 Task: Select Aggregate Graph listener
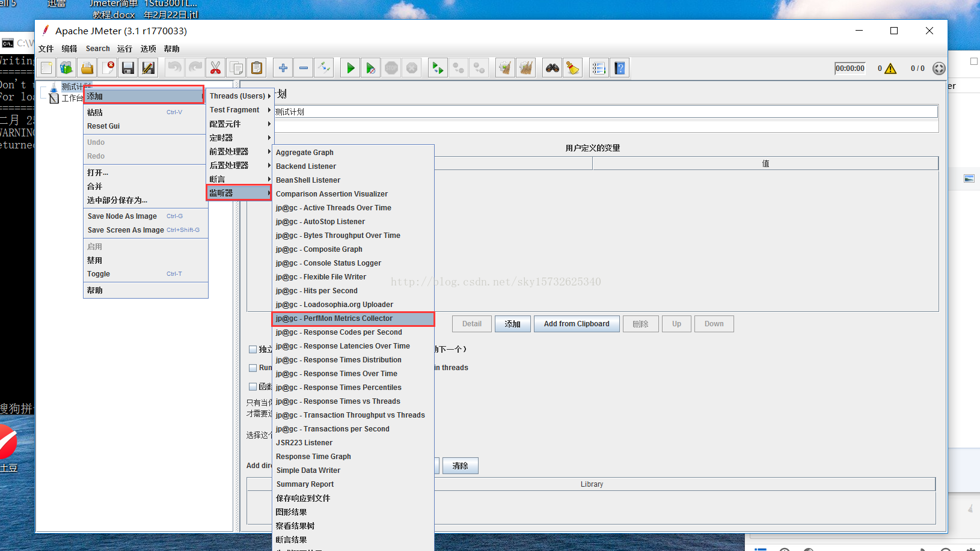(x=353, y=153)
